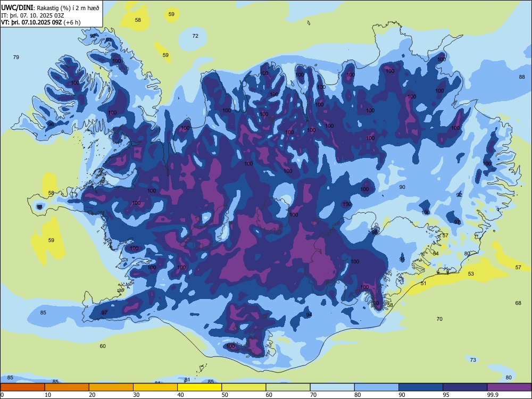The height and width of the screenshot is (399, 532).
Task: Click the '51' value on the southeast coast
Action: (x=423, y=284)
